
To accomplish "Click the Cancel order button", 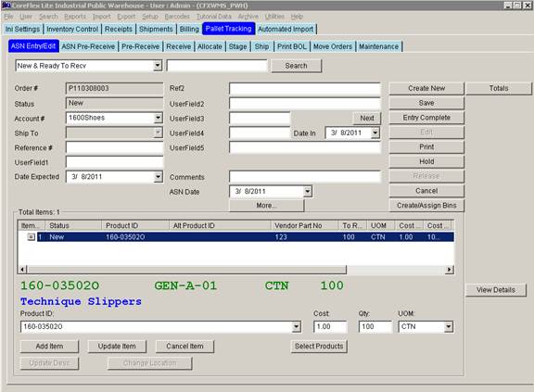I will tap(426, 191).
